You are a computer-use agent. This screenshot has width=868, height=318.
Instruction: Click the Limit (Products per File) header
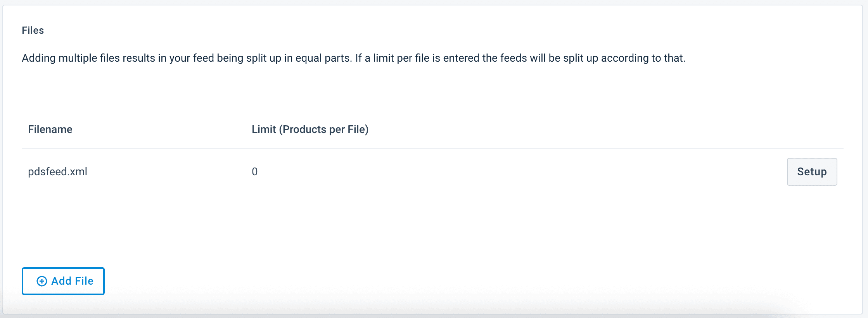tap(310, 130)
